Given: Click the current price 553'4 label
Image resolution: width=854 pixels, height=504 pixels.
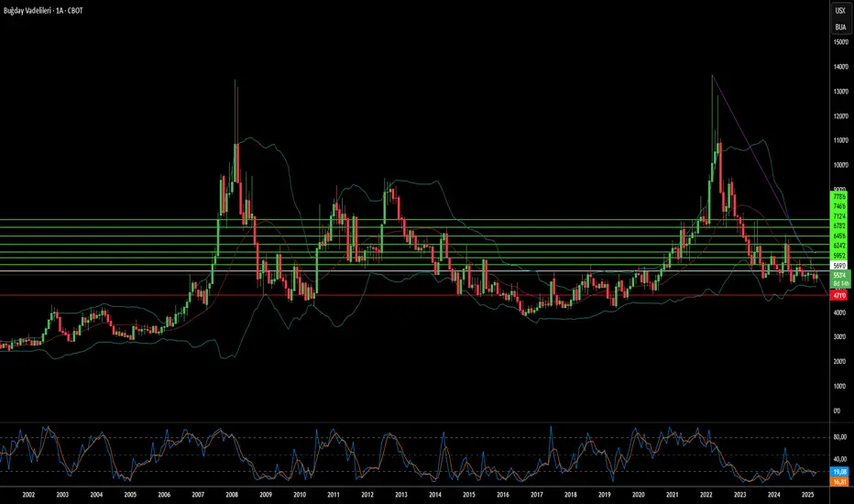Looking at the screenshot, I should click(x=838, y=275).
